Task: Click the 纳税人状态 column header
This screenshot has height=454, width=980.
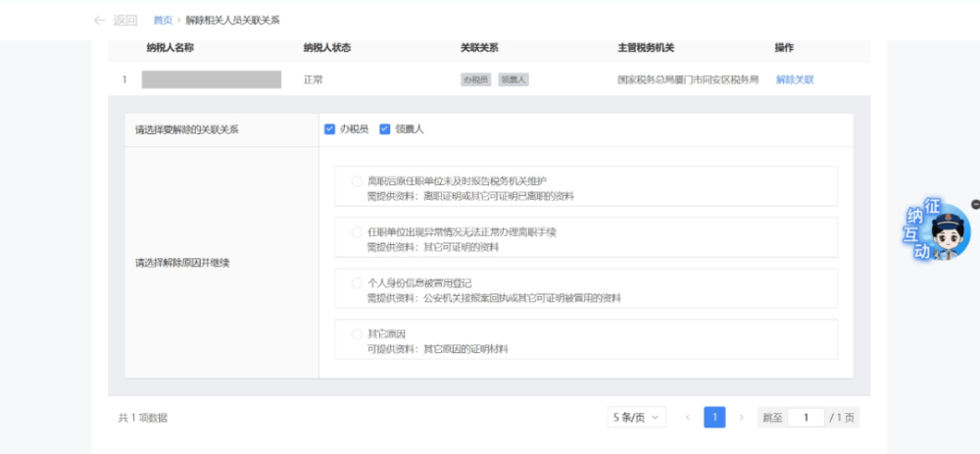Action: 327,48
